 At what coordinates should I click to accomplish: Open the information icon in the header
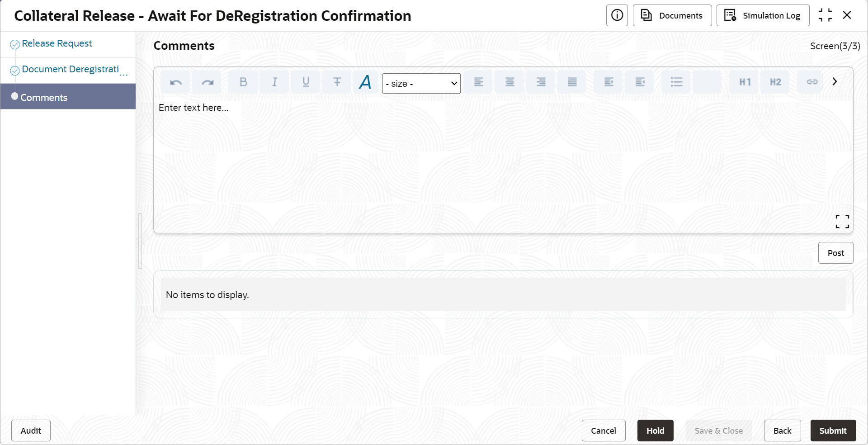click(617, 15)
